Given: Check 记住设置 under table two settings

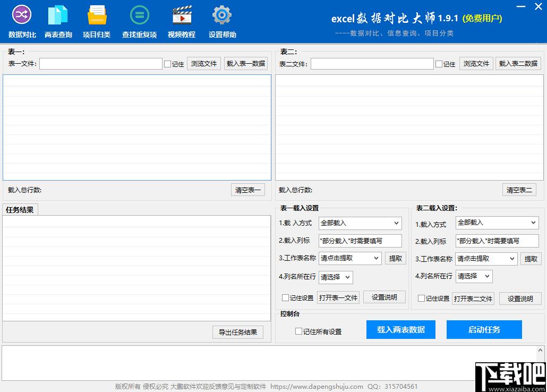Looking at the screenshot, I should 422,299.
